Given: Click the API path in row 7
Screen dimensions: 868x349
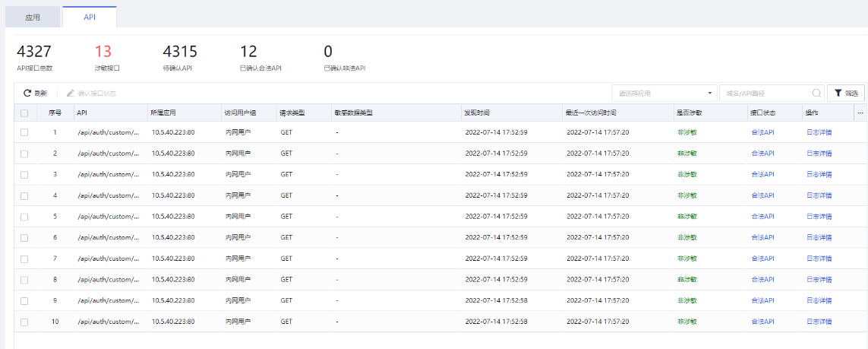Looking at the screenshot, I should tap(108, 259).
